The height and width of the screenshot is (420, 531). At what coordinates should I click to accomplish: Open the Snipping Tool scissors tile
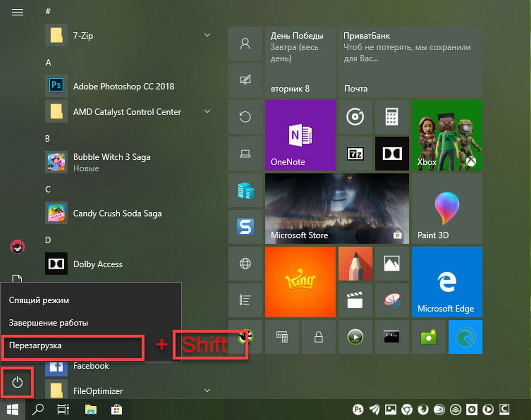tap(391, 300)
